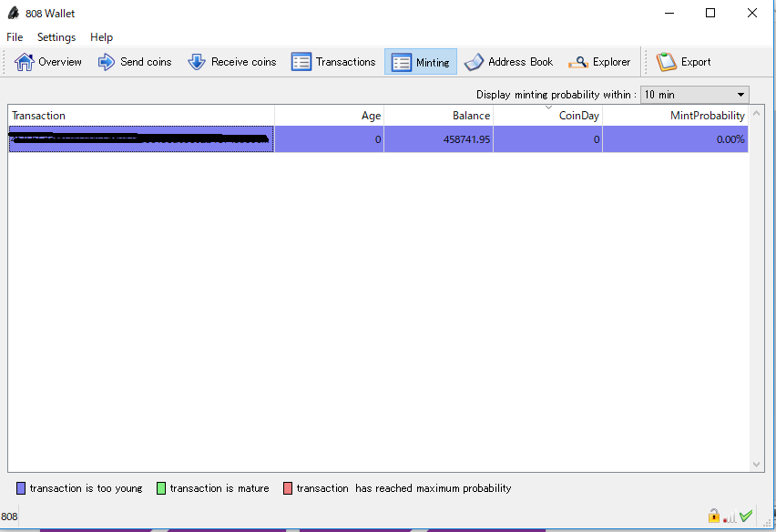
Task: Click the scrollbar down arrow
Action: [x=756, y=465]
